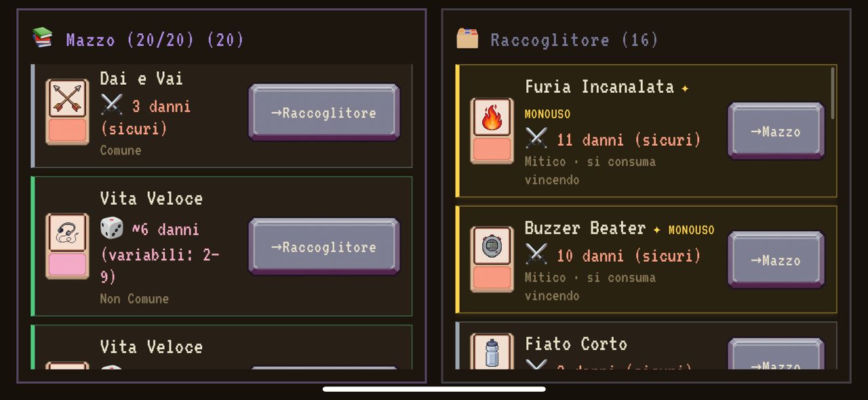The width and height of the screenshot is (868, 400).
Task: Click the stacked books Mazzo icon
Action: 43,38
